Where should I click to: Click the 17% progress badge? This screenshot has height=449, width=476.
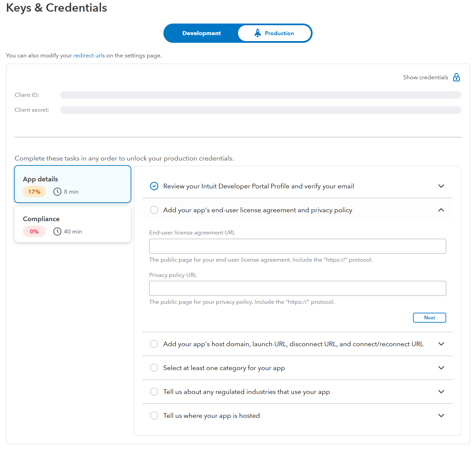(34, 192)
